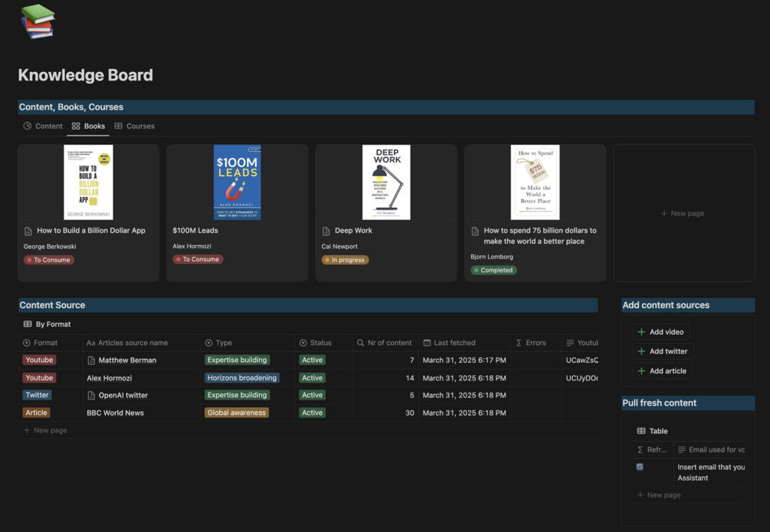Open the Deep Work page title

[353, 230]
